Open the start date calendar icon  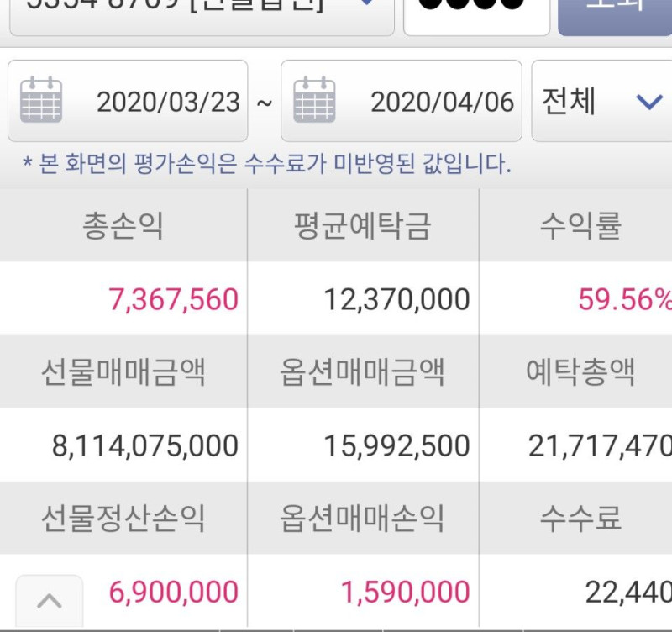(x=41, y=101)
